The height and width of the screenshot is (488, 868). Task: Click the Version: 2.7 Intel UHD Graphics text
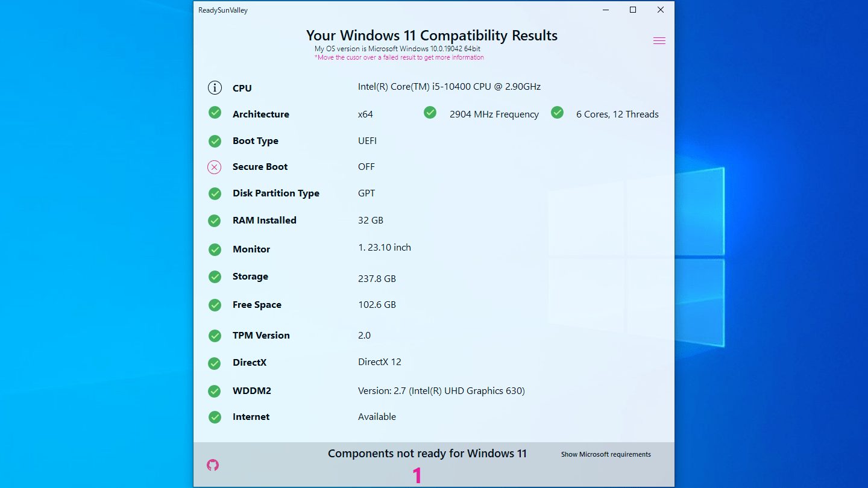[x=441, y=391]
